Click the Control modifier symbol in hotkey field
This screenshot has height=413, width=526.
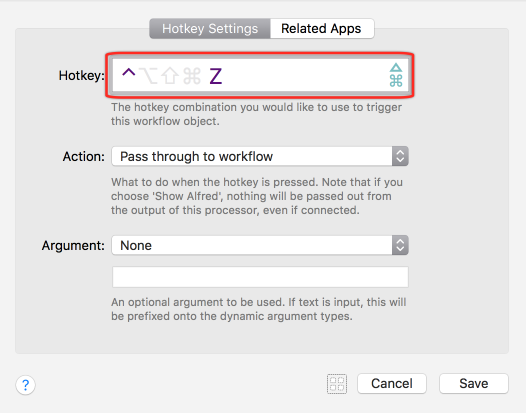pos(128,73)
